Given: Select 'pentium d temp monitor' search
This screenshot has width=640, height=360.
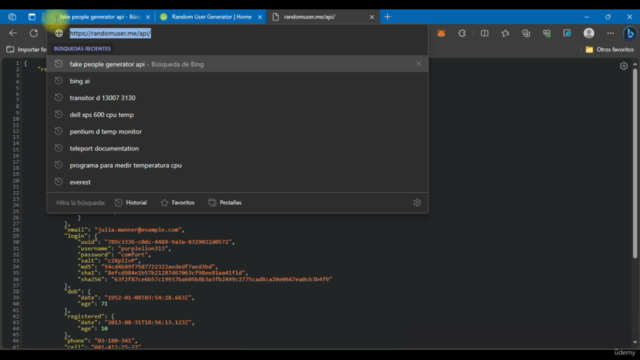Looking at the screenshot, I should (x=238, y=131).
